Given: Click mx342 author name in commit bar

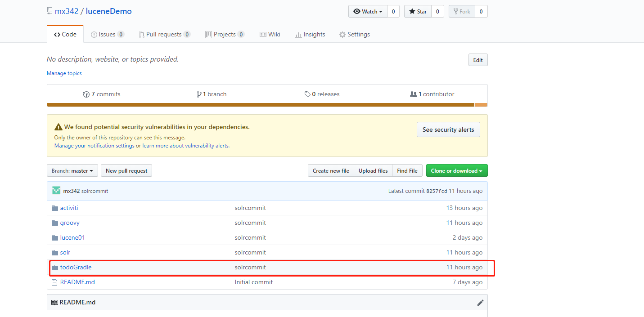Looking at the screenshot, I should 72,191.
